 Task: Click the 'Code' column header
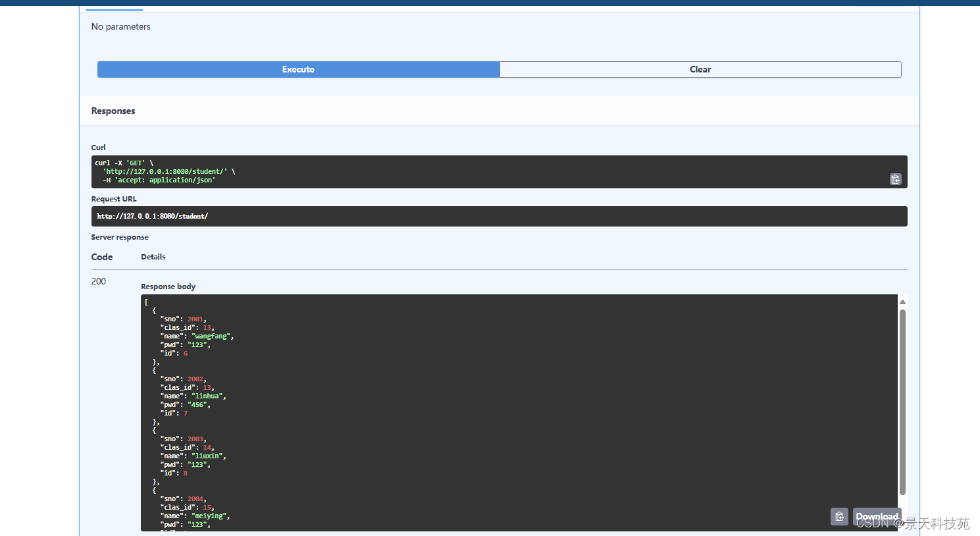(102, 257)
